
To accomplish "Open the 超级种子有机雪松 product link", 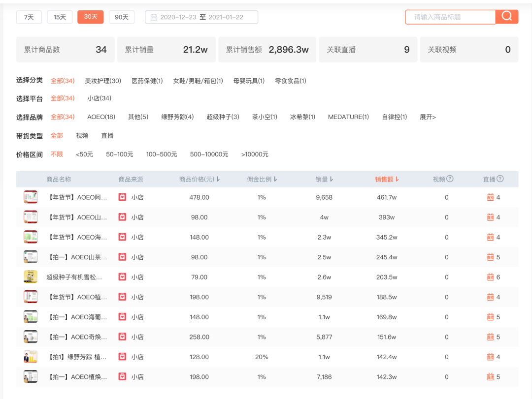I will tap(74, 277).
